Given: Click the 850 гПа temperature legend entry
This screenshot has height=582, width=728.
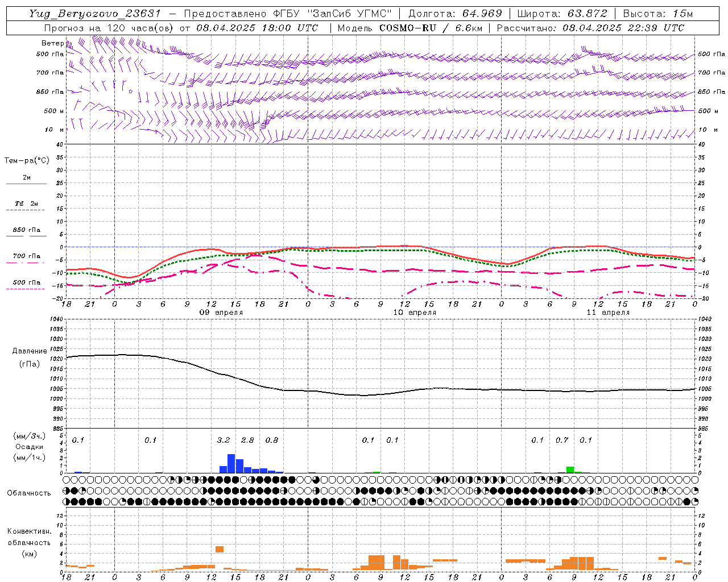Looking at the screenshot, I should tap(26, 230).
